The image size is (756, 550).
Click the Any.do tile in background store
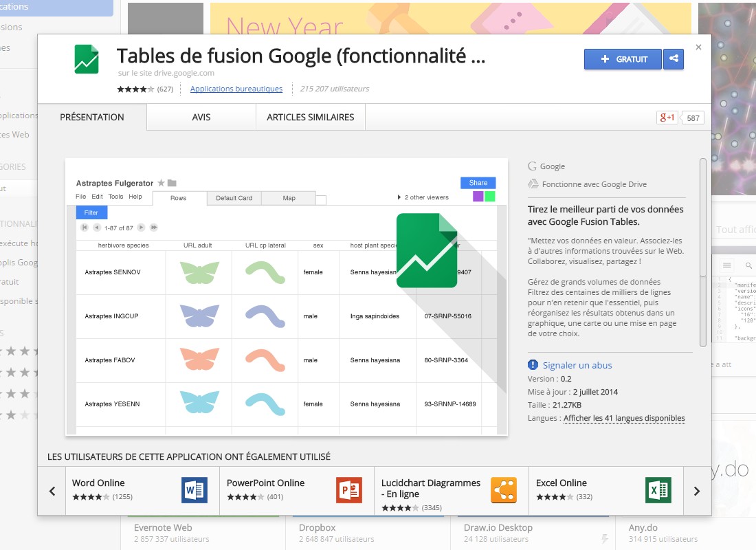[685, 533]
